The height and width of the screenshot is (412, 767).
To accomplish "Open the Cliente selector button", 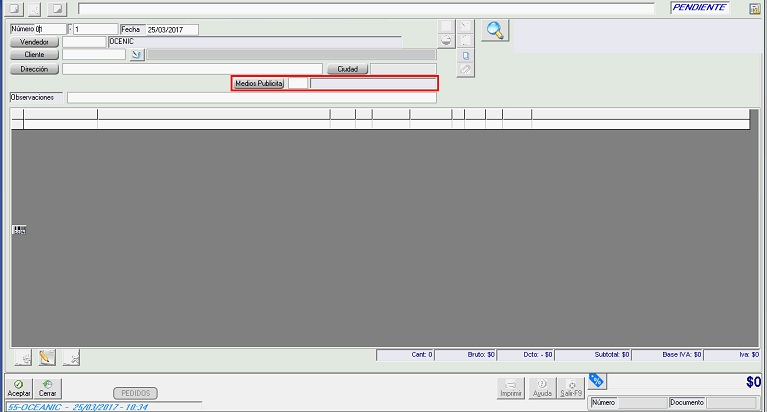I will (x=35, y=55).
